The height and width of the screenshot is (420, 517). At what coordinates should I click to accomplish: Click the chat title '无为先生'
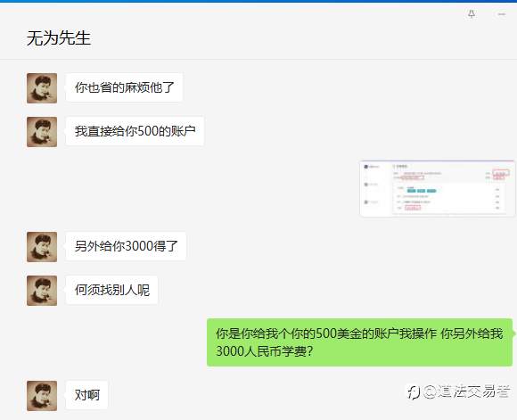pos(59,38)
